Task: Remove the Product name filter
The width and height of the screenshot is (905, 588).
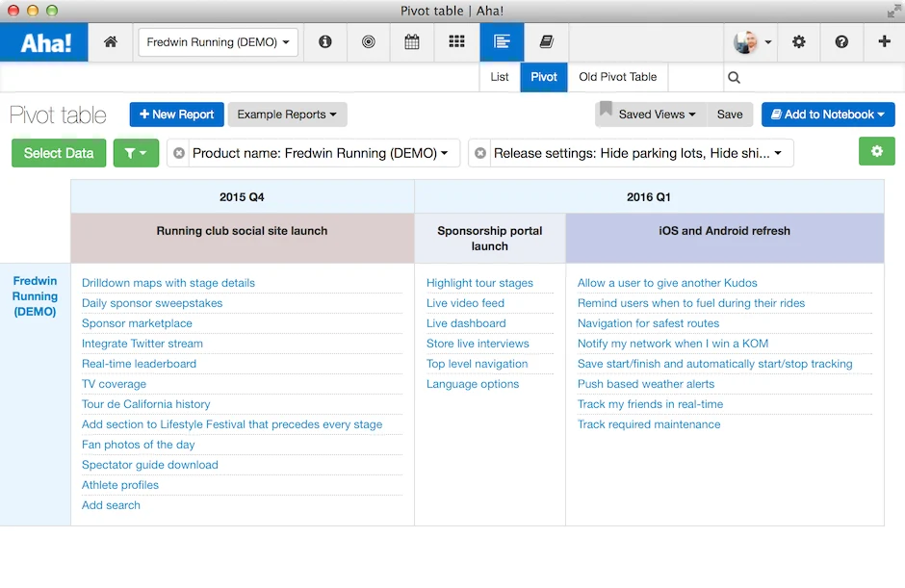Action: pyautogui.click(x=179, y=153)
